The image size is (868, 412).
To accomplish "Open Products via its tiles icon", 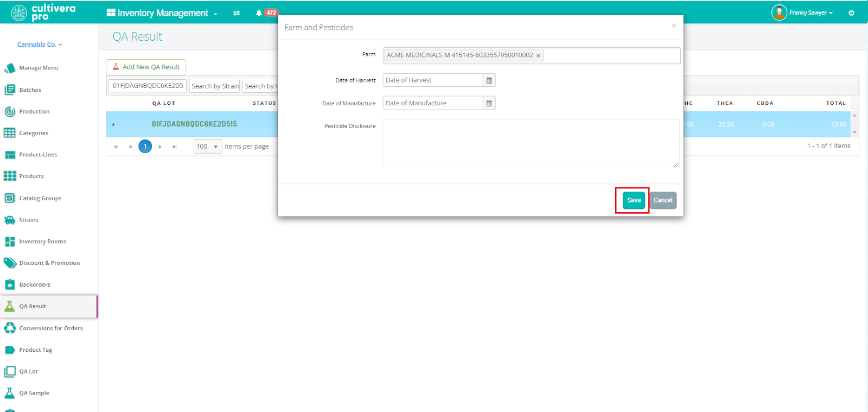I will click(10, 176).
